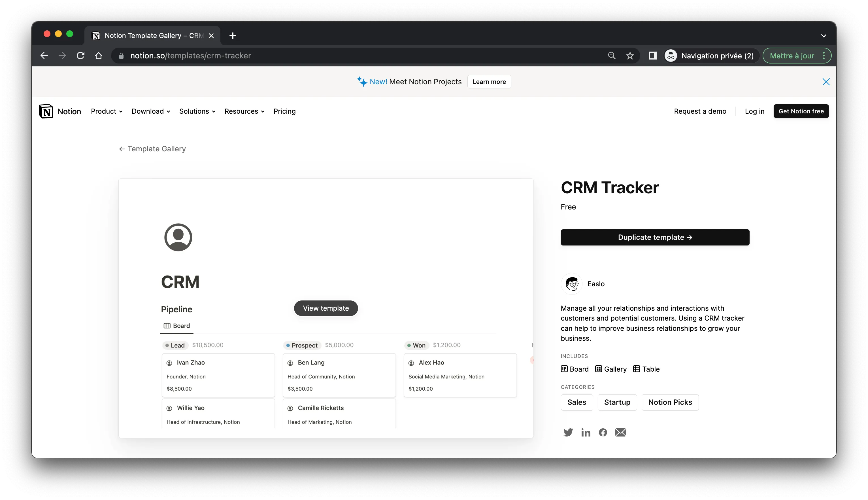
Task: Click the Ivan Zhao card person icon
Action: [169, 363]
